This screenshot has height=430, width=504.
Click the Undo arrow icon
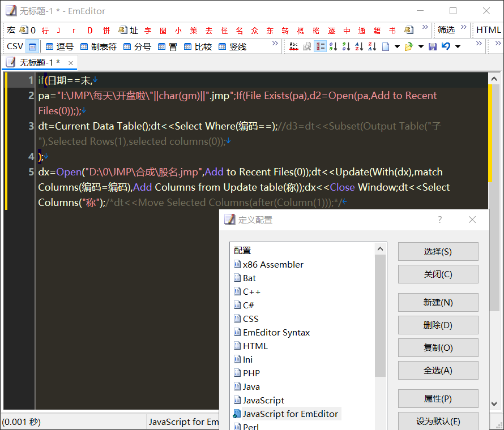coord(446,46)
